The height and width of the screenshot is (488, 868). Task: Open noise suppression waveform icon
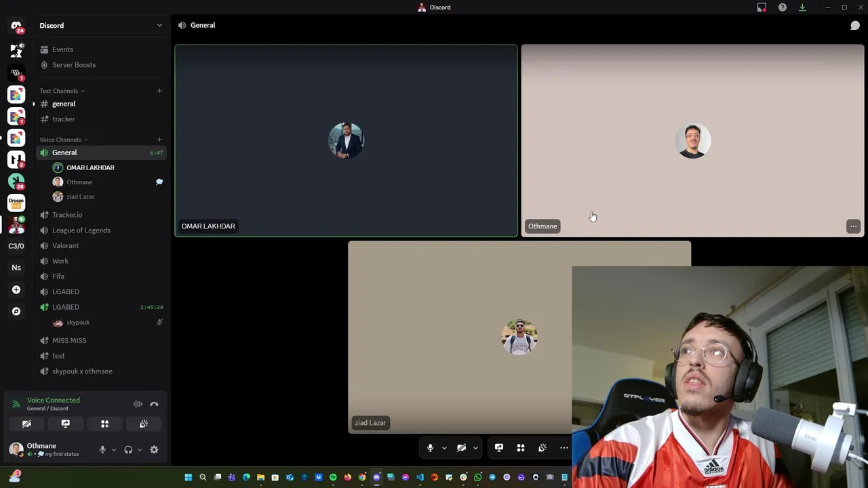point(138,404)
